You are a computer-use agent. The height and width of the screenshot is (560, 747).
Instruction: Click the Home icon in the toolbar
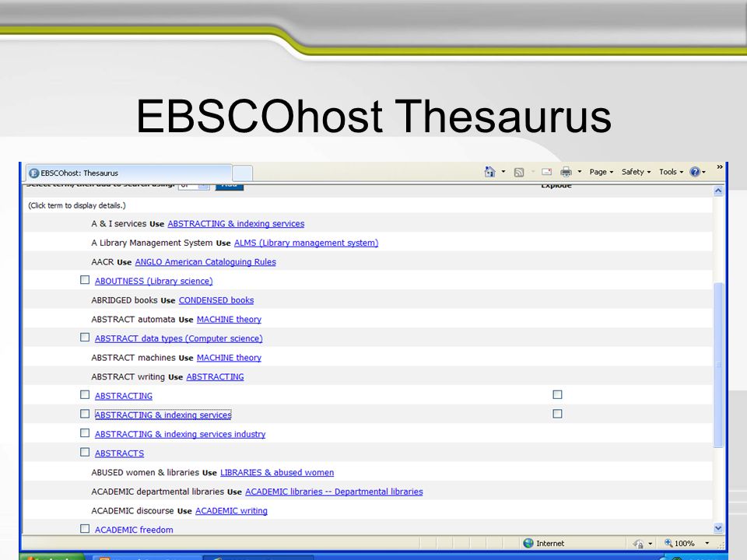point(489,172)
